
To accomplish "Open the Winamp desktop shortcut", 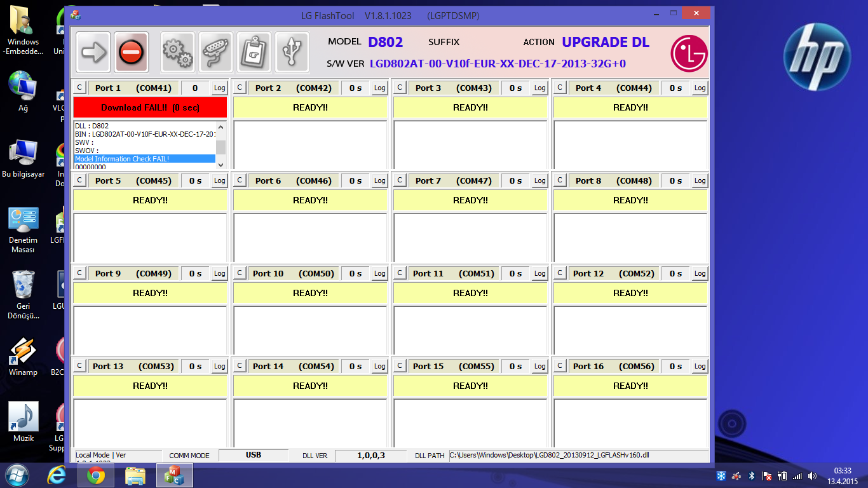I will pyautogui.click(x=23, y=356).
